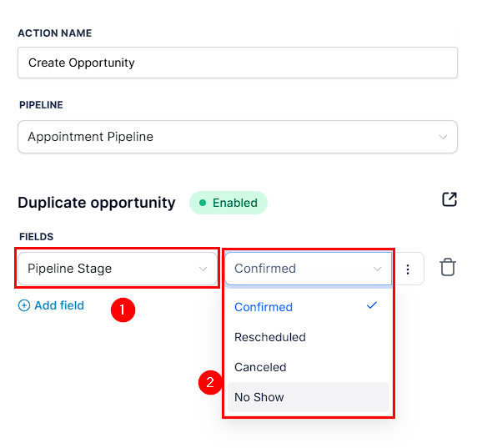Click the chevron in Pipeline Stage selector
Viewport: 477px width, 448px height.
[x=203, y=269]
